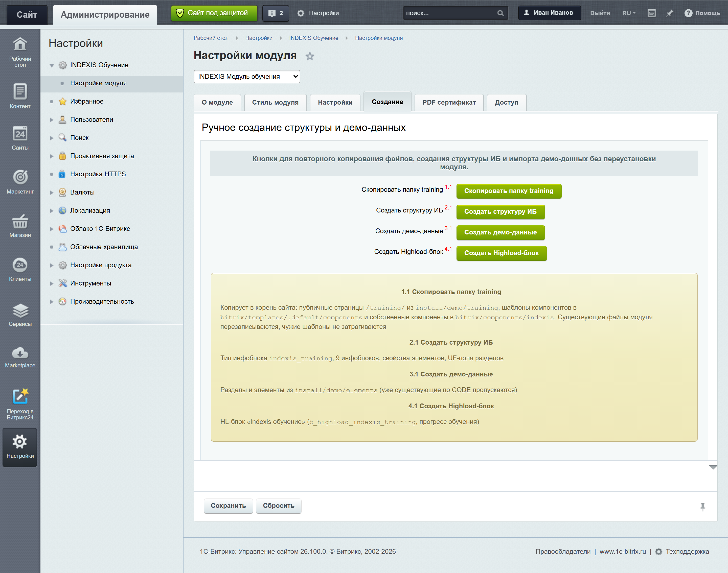Viewport: 728px width, 573px height.
Task: Open Помощь help icon
Action: pyautogui.click(x=702, y=13)
